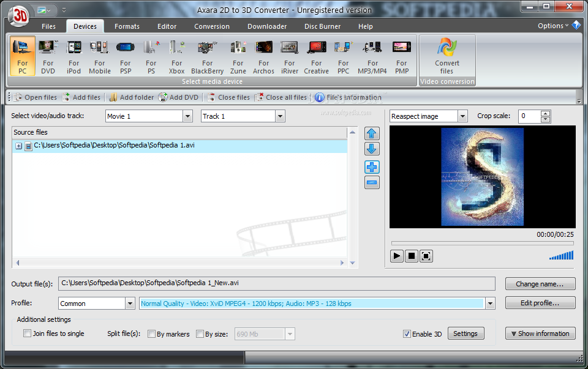Open the Reaspect image dropdown

(x=463, y=116)
